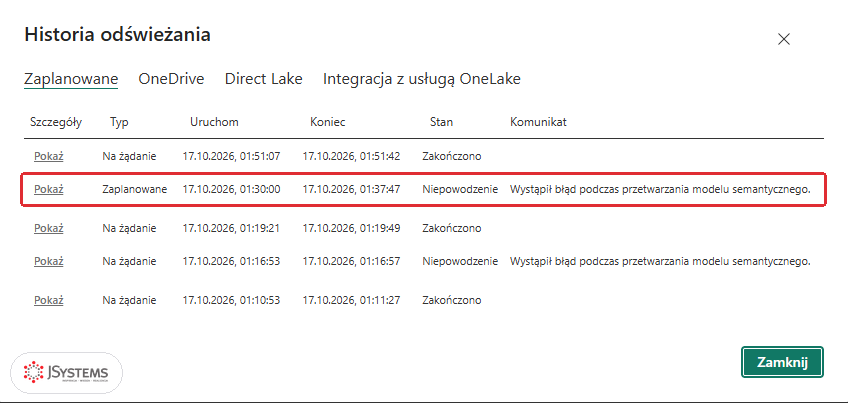Click Na żądanie type in 01:51:07 row

(129, 156)
